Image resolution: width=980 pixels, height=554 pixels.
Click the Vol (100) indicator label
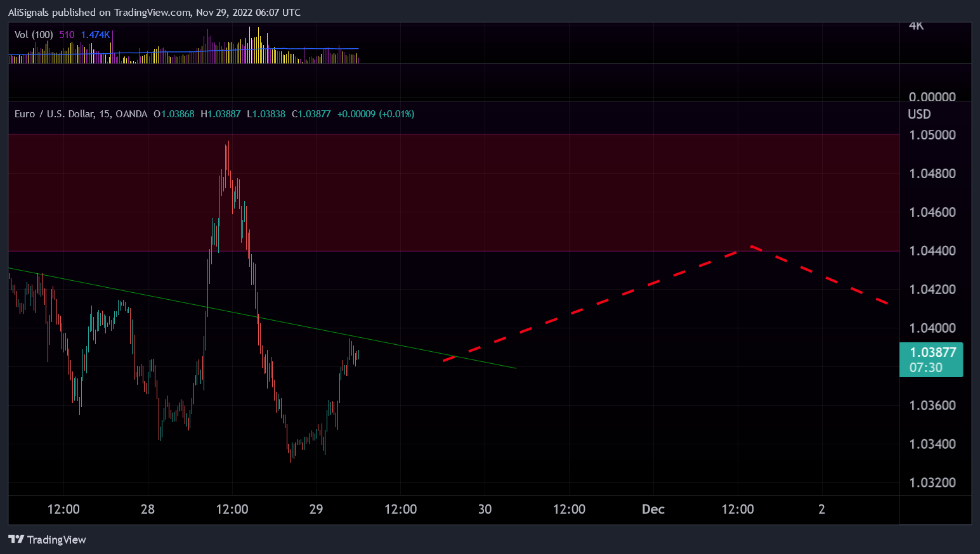34,35
